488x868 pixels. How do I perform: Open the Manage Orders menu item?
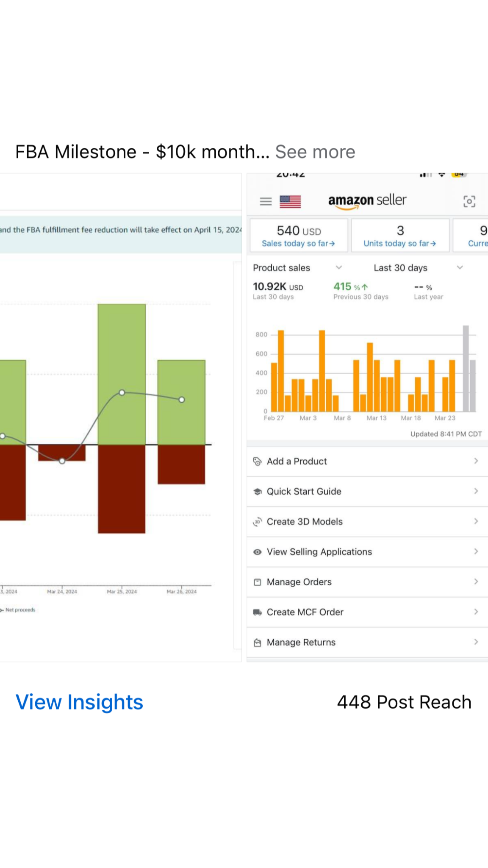pyautogui.click(x=299, y=582)
